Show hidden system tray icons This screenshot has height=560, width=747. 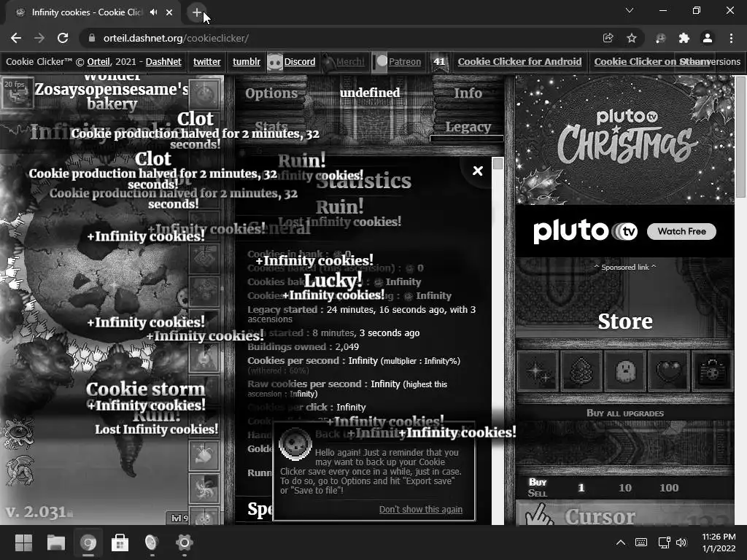coord(620,542)
